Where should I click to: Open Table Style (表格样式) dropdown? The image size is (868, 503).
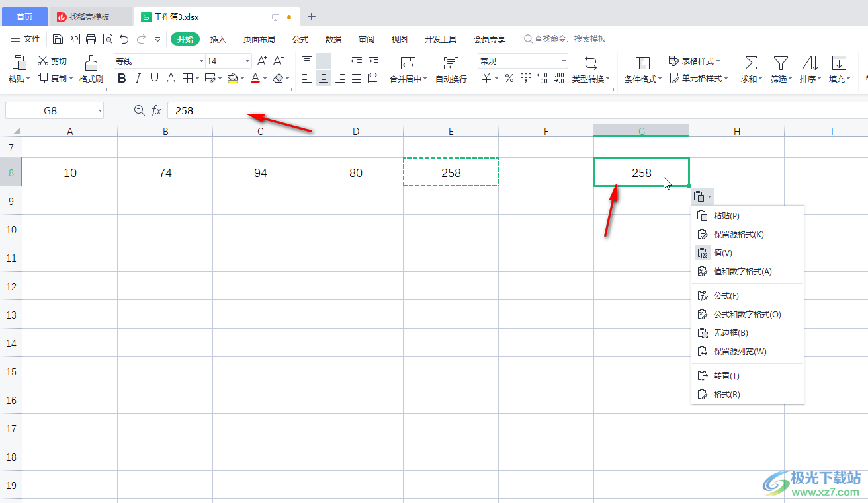[694, 61]
